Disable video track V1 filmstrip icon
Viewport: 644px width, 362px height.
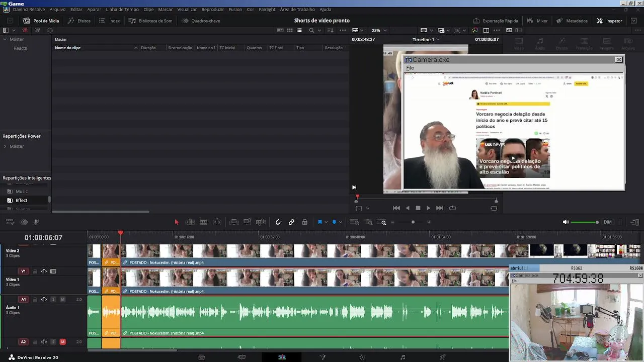(x=53, y=271)
